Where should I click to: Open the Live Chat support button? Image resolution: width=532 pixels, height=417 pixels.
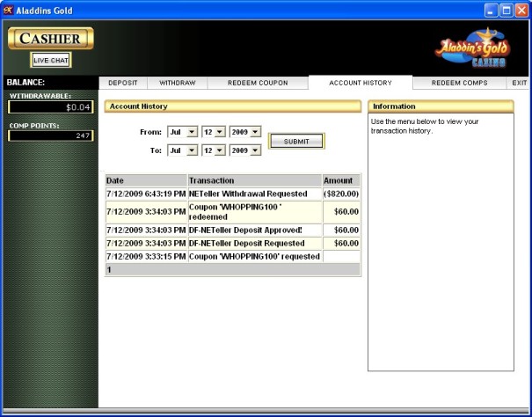pos(51,60)
